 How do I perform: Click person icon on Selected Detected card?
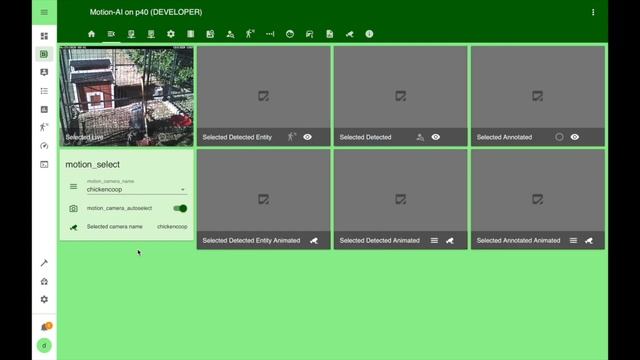click(420, 137)
